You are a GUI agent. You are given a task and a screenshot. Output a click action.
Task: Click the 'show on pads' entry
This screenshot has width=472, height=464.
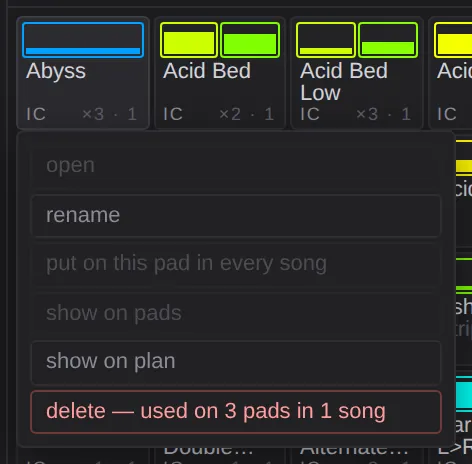coord(236,313)
